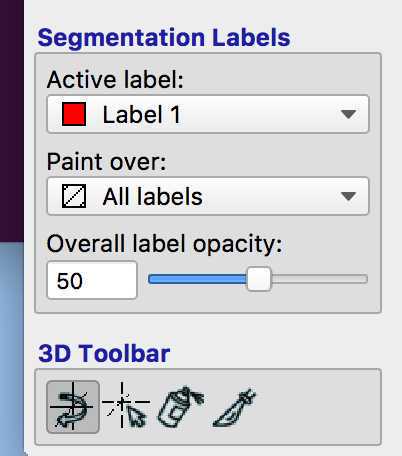
Task: Click the overall label opacity slider handle
Action: coord(259,279)
